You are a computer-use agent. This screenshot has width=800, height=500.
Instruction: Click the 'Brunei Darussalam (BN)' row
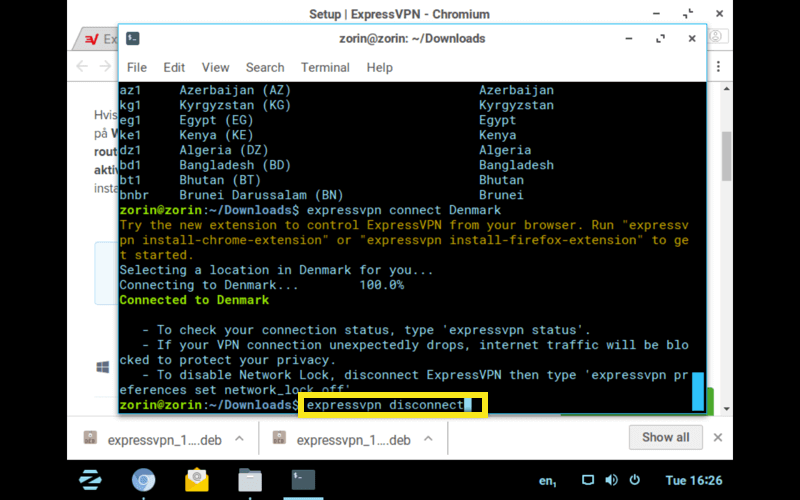(x=322, y=195)
